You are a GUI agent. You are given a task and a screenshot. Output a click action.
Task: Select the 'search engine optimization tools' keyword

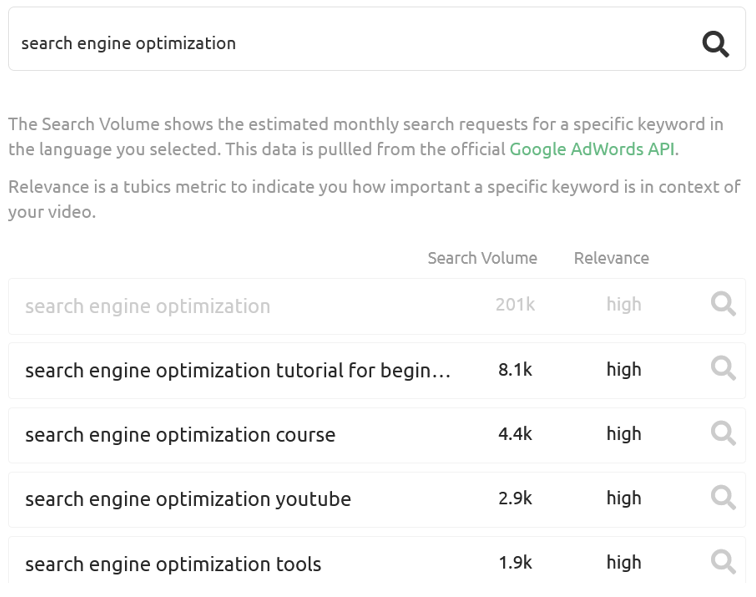click(173, 564)
